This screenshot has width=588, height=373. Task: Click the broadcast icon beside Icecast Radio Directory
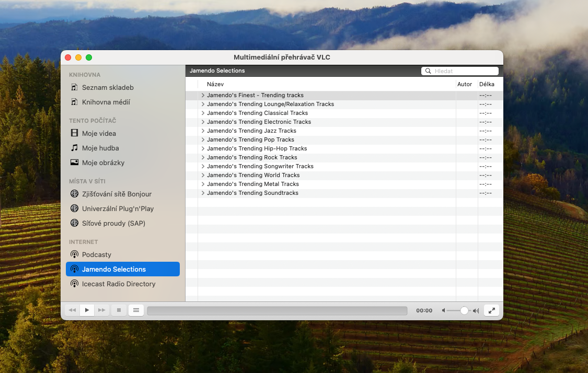(74, 284)
